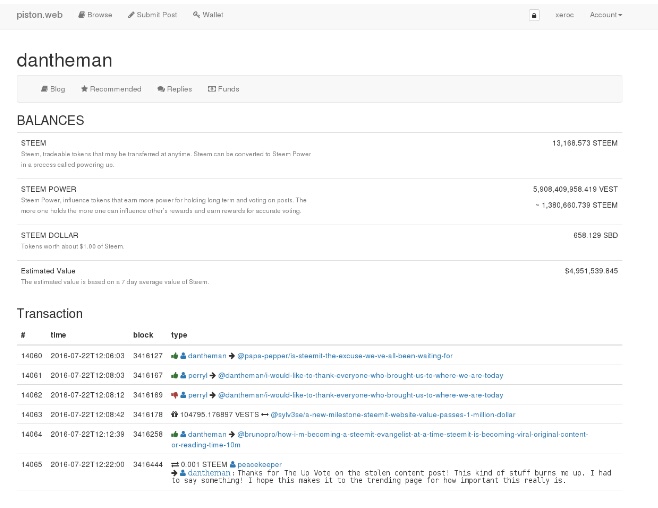
Task: Open the Submit Post page
Action: pyautogui.click(x=152, y=15)
